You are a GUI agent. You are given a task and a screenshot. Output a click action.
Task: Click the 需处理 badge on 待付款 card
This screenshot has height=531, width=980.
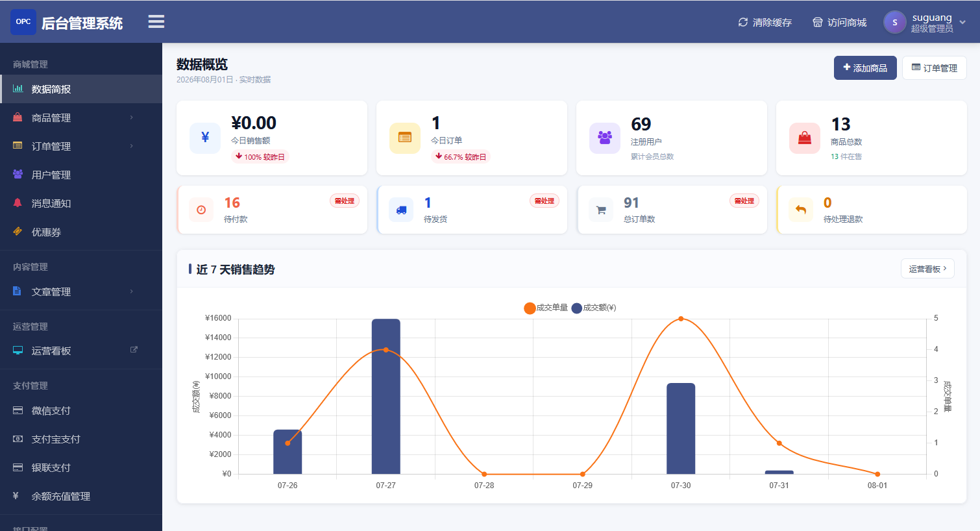345,201
